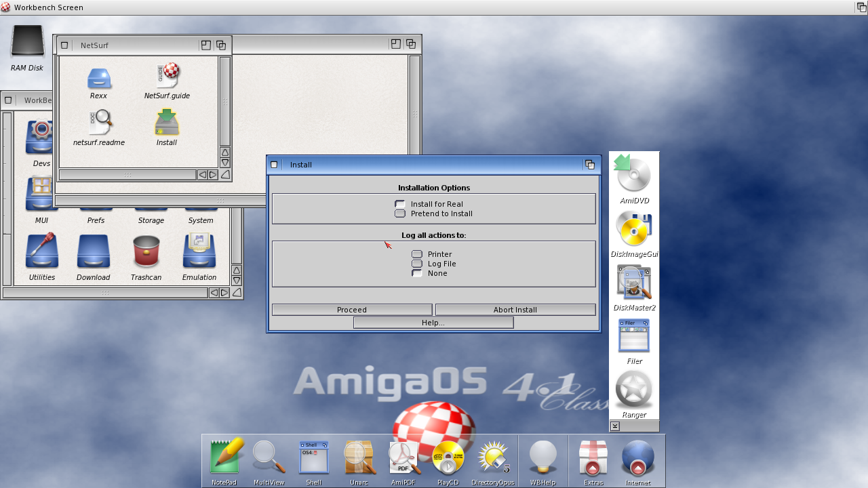Click the Install window depth gadget
Image resolution: width=868 pixels, height=488 pixels.
point(590,165)
